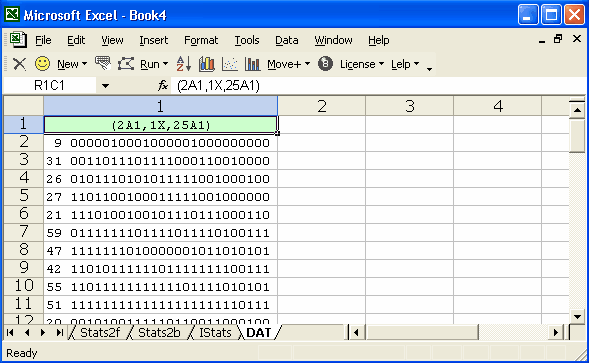This screenshot has height=363, width=589.
Task: Click the fx insert function icon
Action: pyautogui.click(x=162, y=86)
